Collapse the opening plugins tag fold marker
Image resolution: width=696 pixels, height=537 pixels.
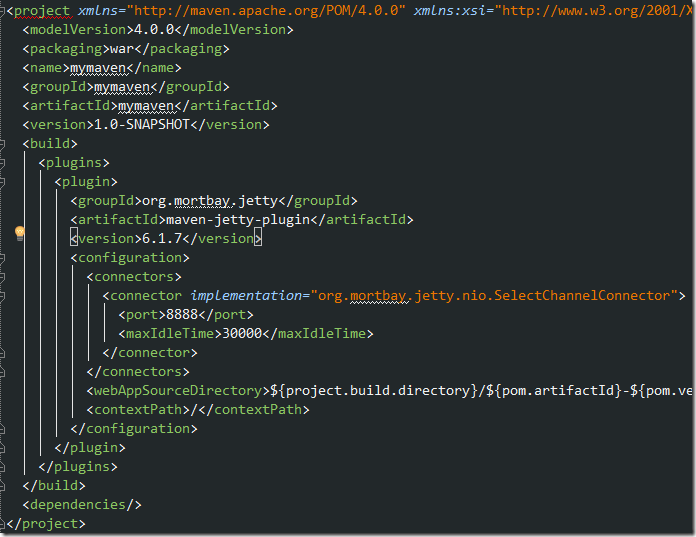tap(2, 163)
